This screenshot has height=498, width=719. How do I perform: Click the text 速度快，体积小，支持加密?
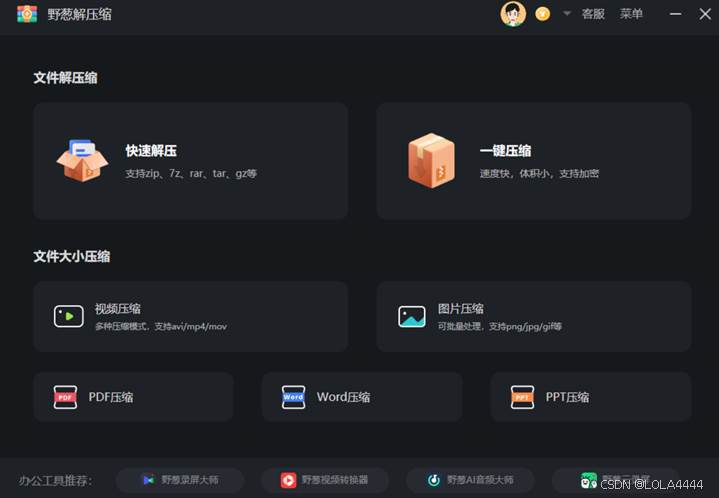point(539,174)
